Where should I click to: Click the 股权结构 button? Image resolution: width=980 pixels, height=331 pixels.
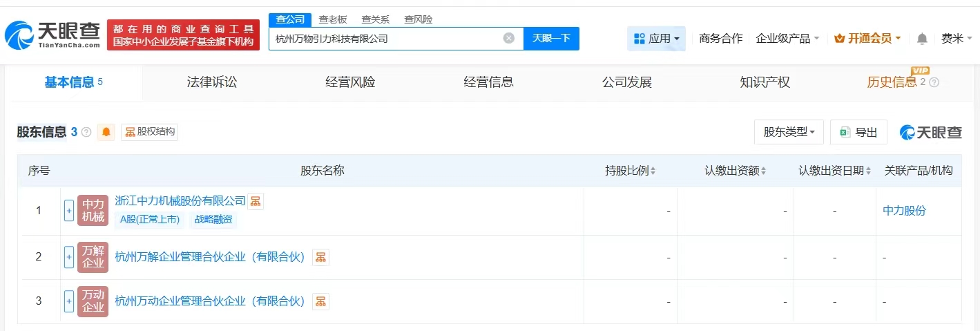(x=150, y=132)
